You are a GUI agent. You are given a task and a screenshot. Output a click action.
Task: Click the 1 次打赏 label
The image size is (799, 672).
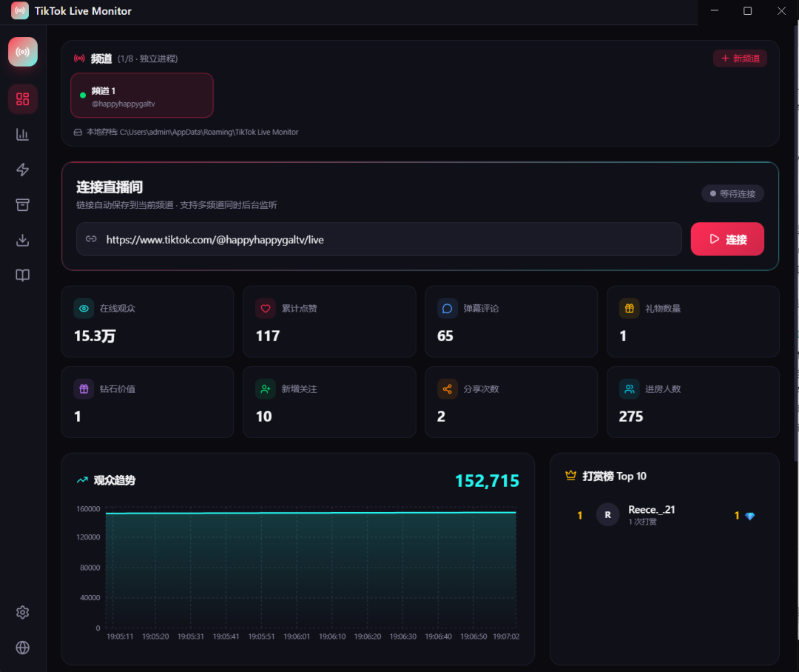pyautogui.click(x=642, y=522)
